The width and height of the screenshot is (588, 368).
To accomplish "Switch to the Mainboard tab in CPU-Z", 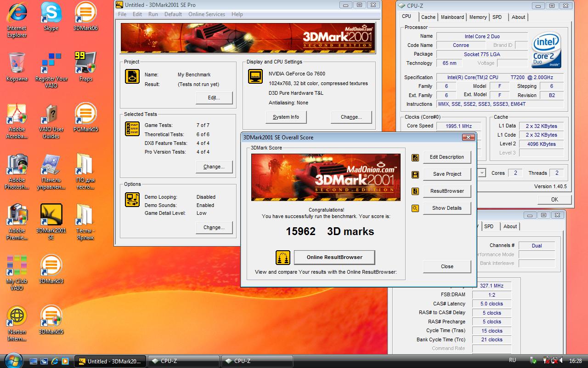I will (x=452, y=17).
